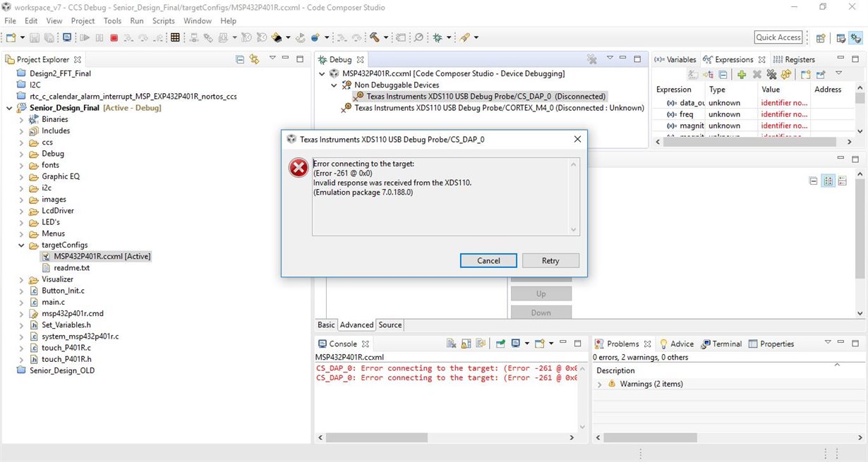Viewport: 868px width, 462px height.
Task: Switch to the Registers tab
Action: pyautogui.click(x=795, y=59)
